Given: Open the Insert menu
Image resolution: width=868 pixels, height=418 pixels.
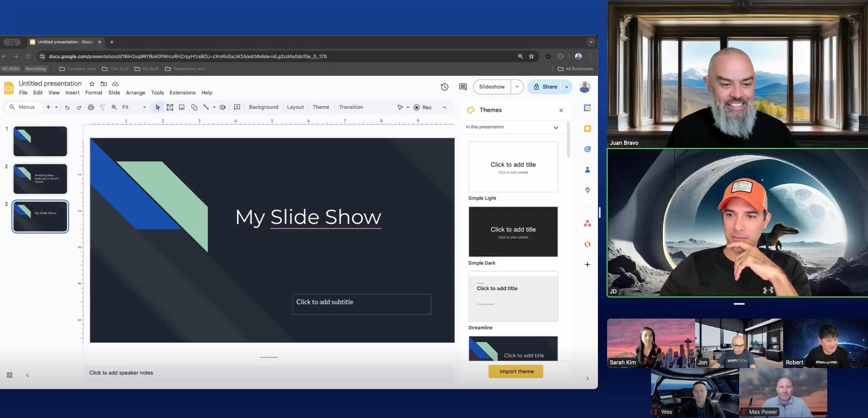Looking at the screenshot, I should pyautogui.click(x=72, y=93).
